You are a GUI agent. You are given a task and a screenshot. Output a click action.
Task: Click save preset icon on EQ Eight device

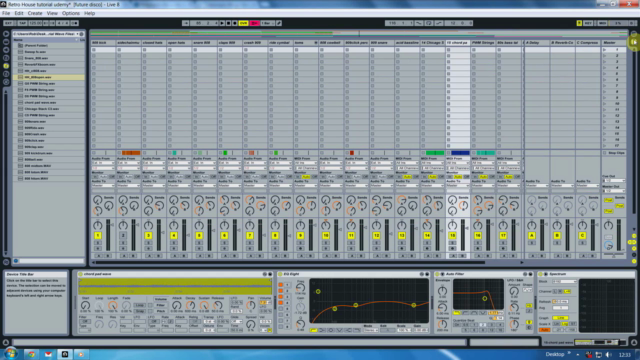(x=427, y=274)
